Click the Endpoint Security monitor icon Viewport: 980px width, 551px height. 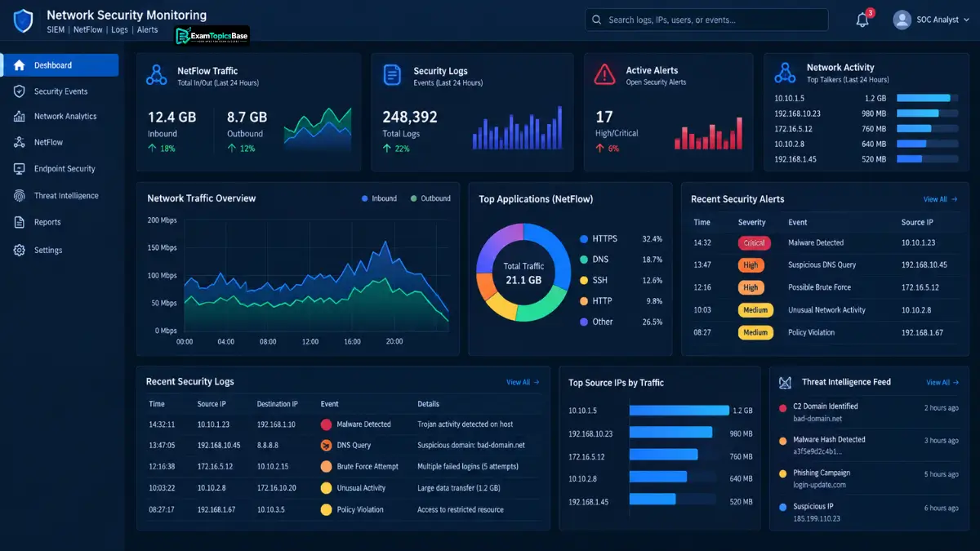tap(20, 169)
